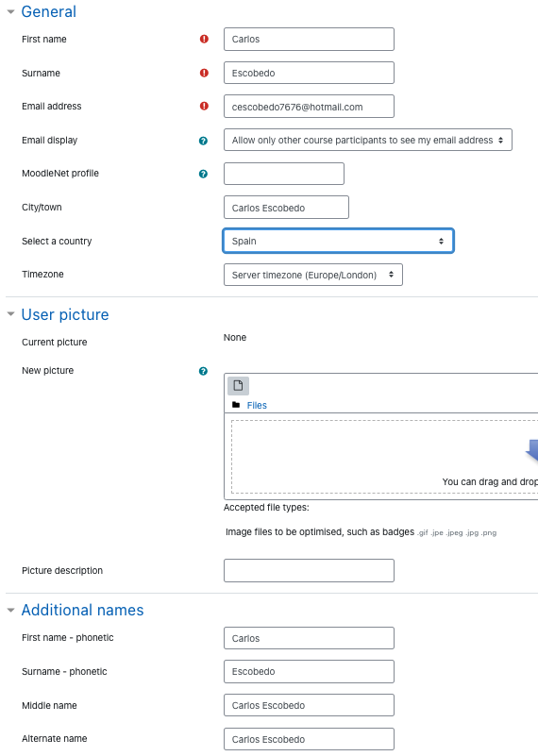Open the Timezone dropdown
The width and height of the screenshot is (538, 756).
(x=312, y=275)
